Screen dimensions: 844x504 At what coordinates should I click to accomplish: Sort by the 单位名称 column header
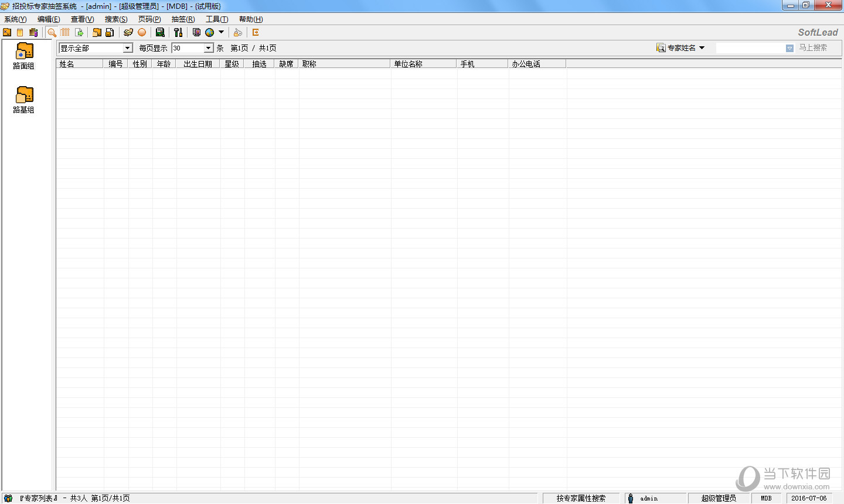click(424, 64)
